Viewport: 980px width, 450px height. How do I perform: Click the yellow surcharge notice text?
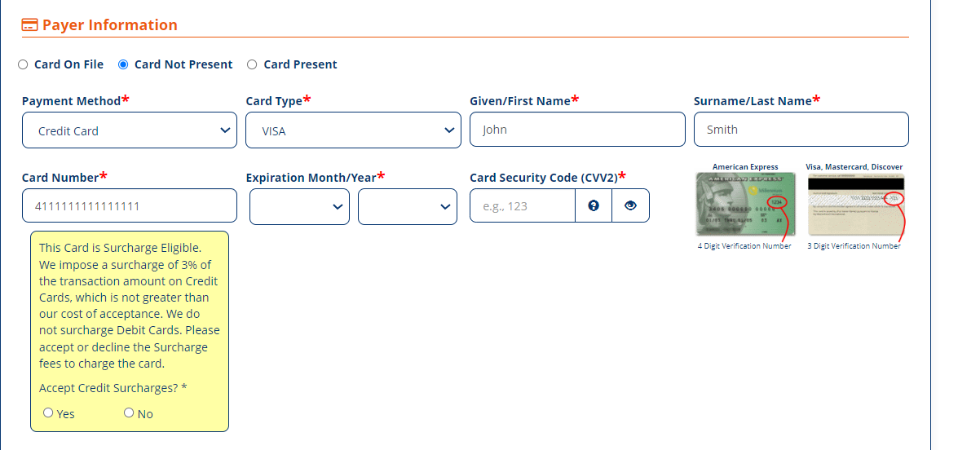click(130, 306)
